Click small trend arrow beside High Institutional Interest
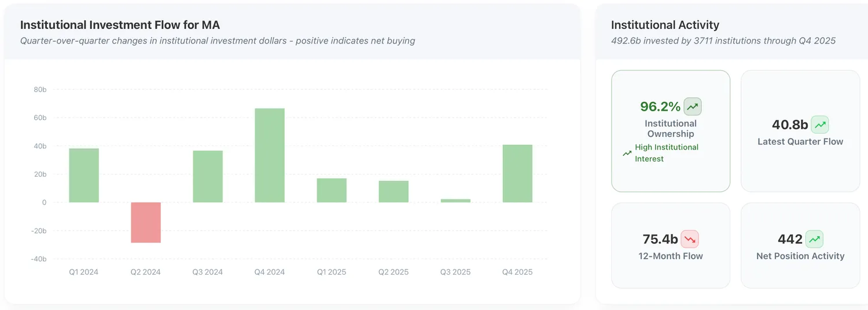 (627, 154)
